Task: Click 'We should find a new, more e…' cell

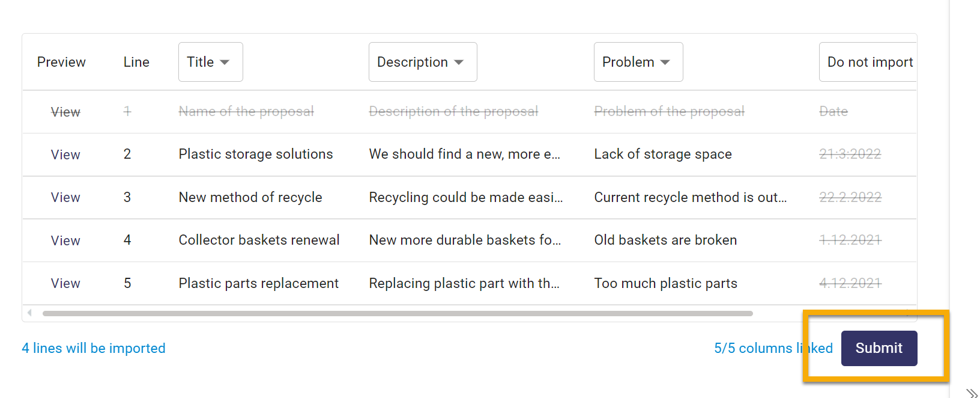Action: [465, 154]
